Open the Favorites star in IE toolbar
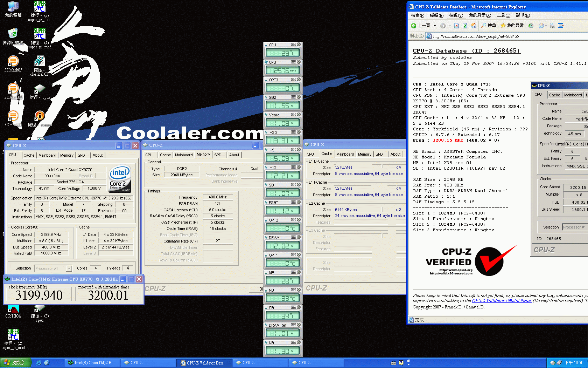This screenshot has height=368, width=588. pos(512,26)
